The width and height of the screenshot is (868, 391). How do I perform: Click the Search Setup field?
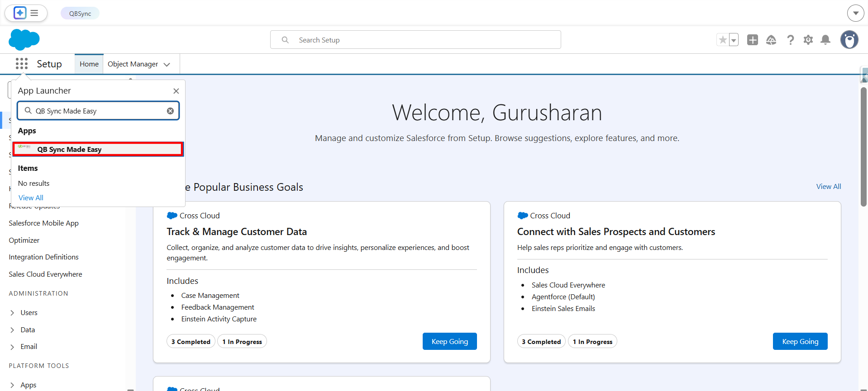click(x=415, y=40)
